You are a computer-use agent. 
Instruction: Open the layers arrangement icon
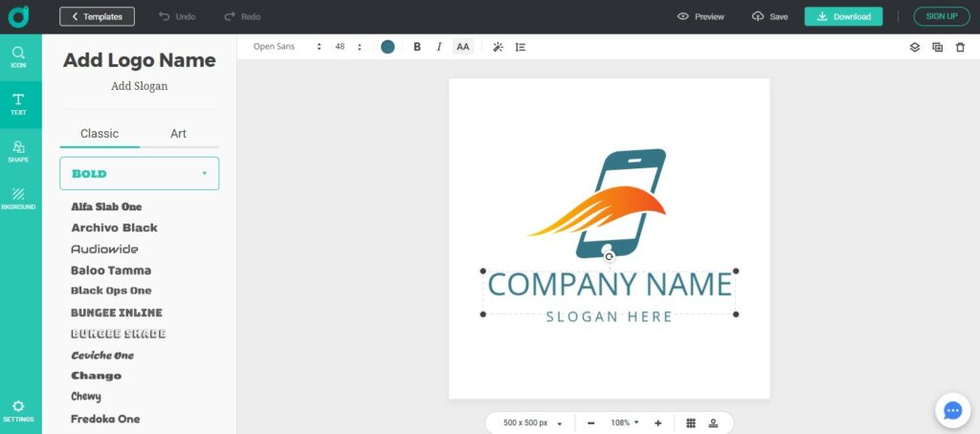coord(914,47)
